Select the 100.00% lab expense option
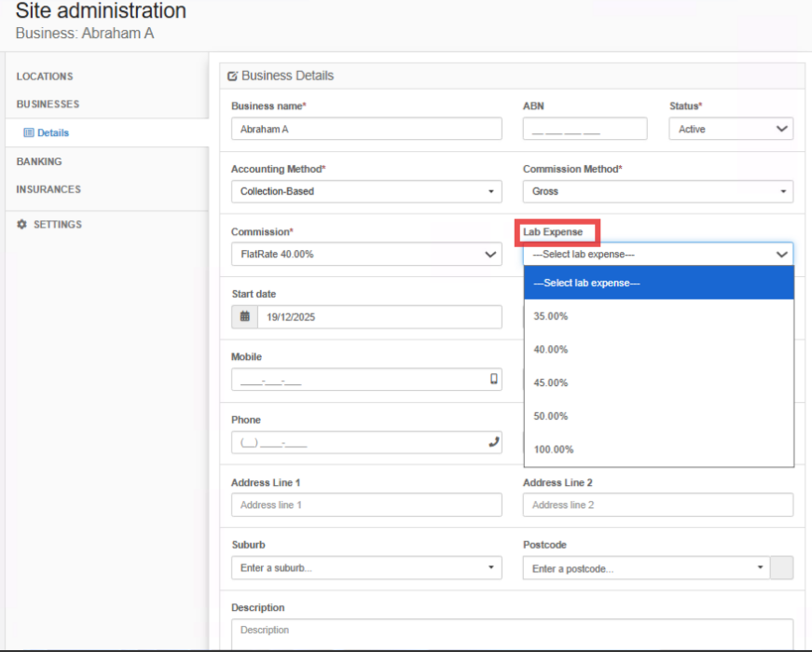Screen dimensions: 812x652 pyautogui.click(x=659, y=449)
